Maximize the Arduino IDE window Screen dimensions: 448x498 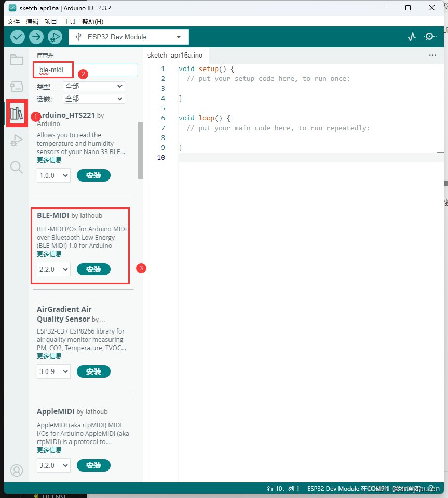(x=408, y=8)
